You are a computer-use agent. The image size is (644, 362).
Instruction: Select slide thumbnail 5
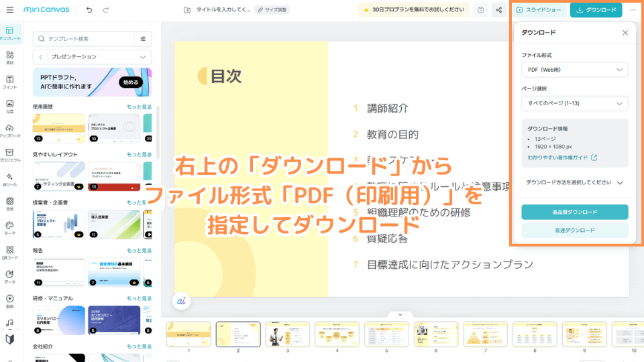click(386, 335)
